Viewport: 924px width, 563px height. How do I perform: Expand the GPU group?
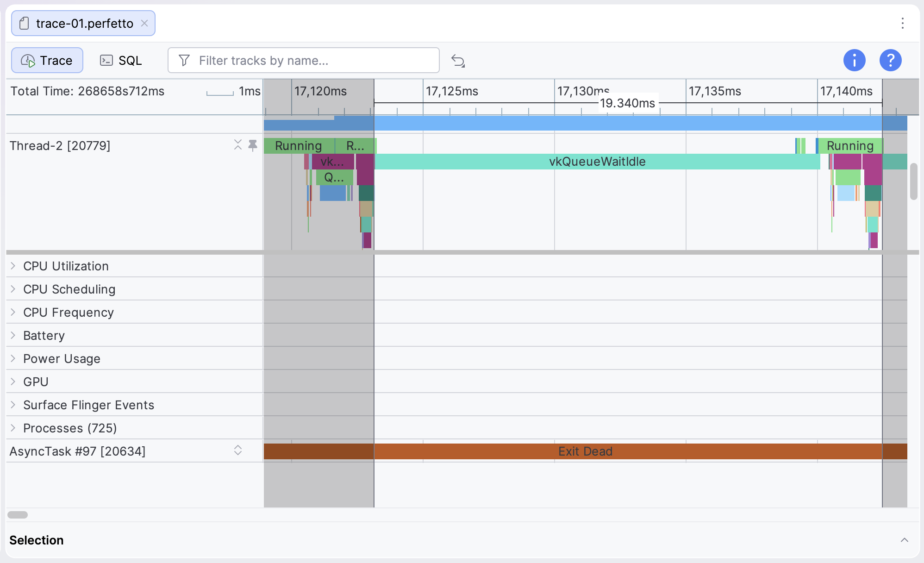tap(13, 382)
